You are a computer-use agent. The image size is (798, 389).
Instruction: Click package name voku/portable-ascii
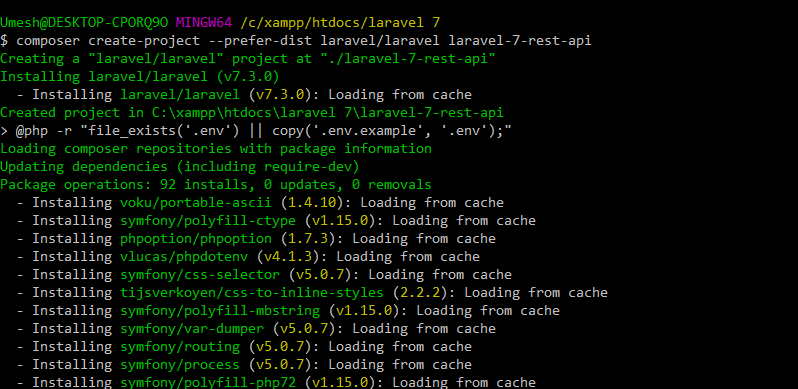click(196, 203)
